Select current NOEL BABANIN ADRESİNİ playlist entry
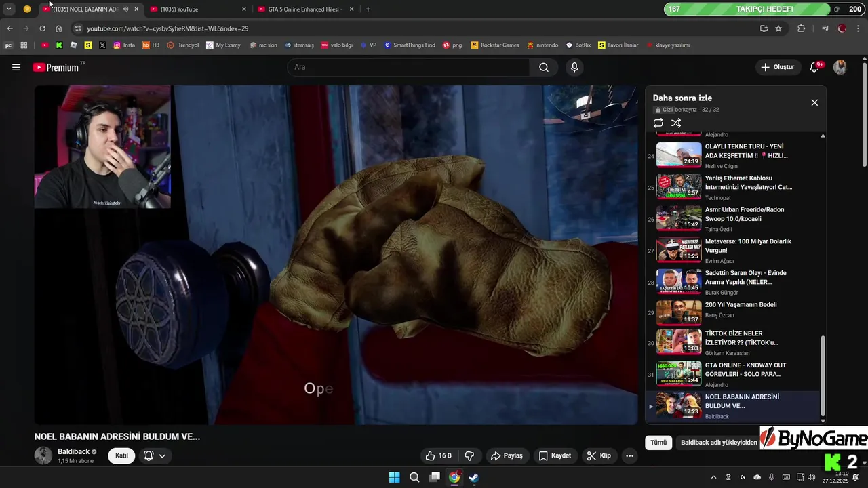Image resolution: width=868 pixels, height=488 pixels. (x=734, y=406)
